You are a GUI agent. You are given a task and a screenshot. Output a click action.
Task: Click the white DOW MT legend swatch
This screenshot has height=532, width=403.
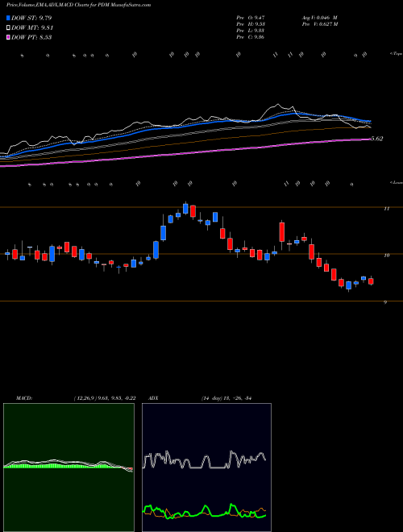tap(8, 28)
